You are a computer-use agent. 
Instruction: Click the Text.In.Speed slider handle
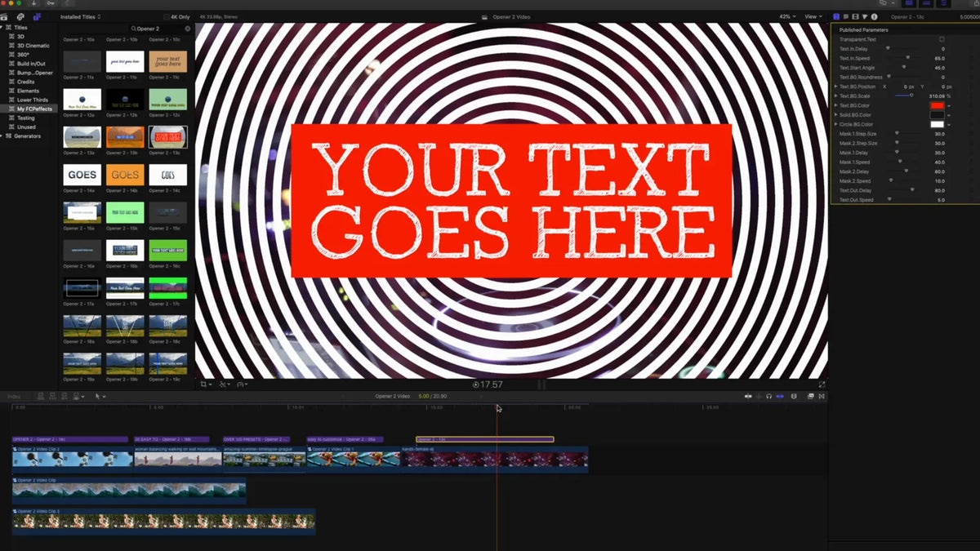click(907, 58)
